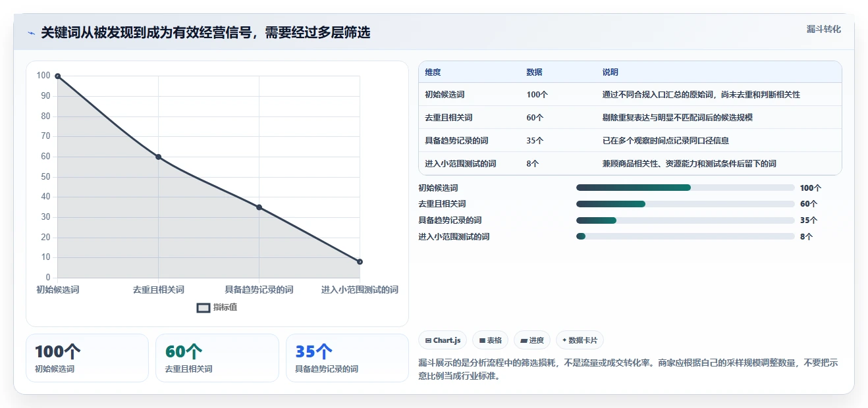The width and height of the screenshot is (868, 408).
Task: Click the chart point at value 100
Action: click(58, 76)
